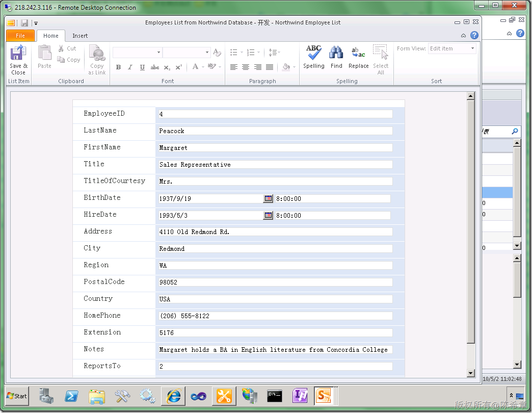This screenshot has height=413, width=532.
Task: Center align text
Action: [x=246, y=67]
